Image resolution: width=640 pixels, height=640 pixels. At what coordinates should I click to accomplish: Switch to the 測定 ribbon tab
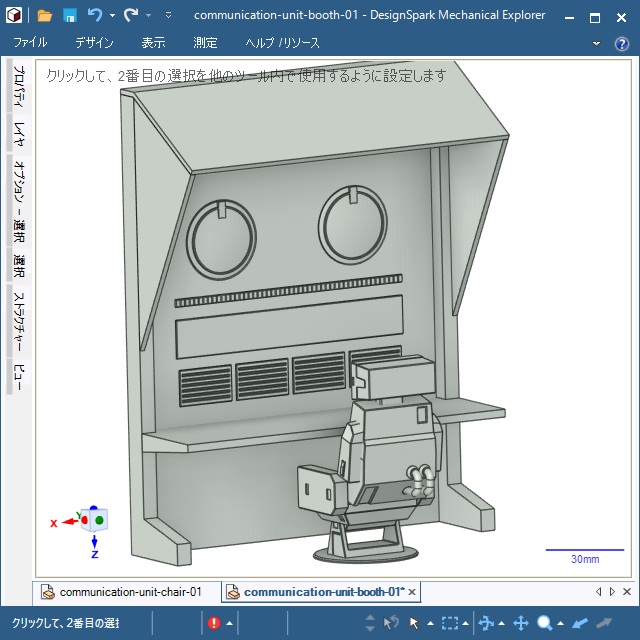(x=205, y=42)
